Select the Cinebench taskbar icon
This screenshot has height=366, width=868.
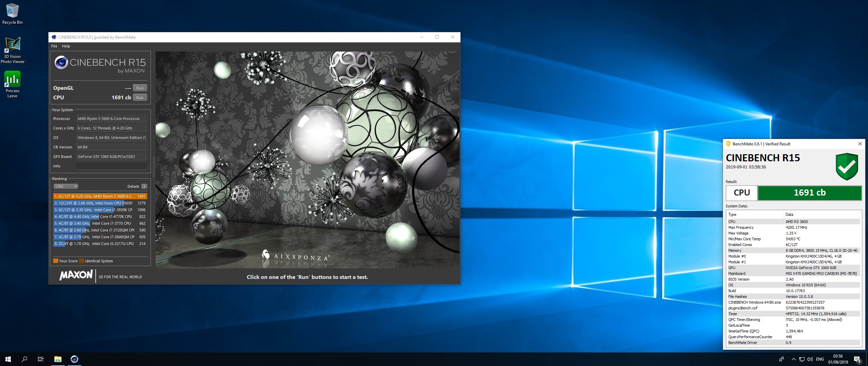coord(75,359)
